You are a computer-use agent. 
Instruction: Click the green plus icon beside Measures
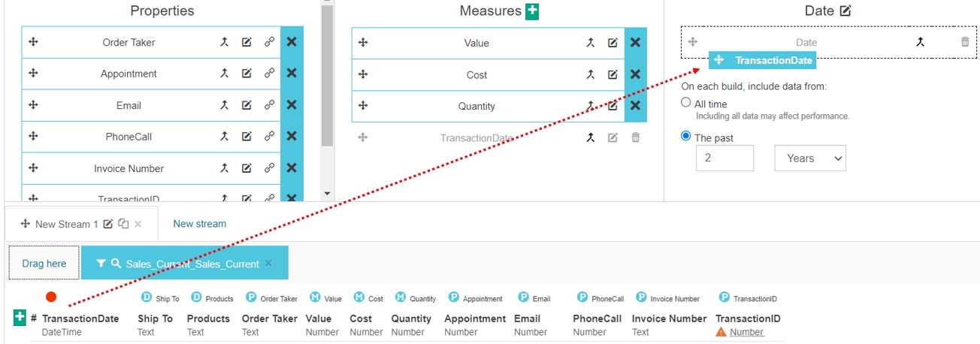point(532,11)
